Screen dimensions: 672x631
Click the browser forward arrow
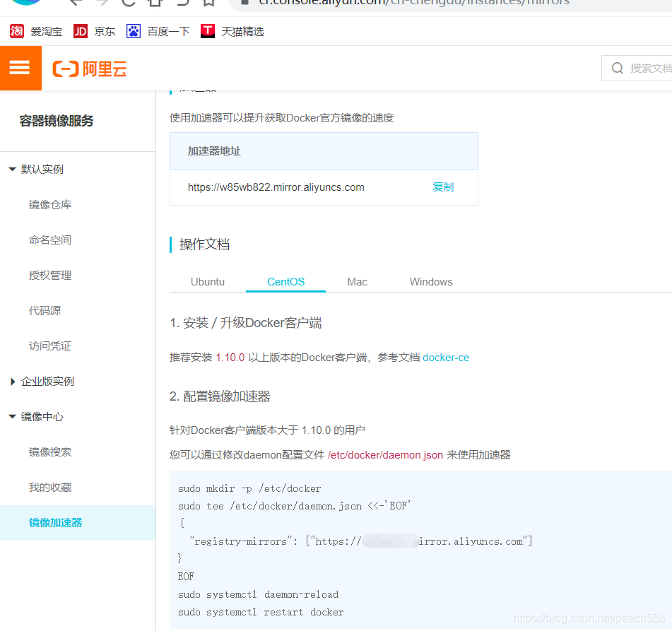click(102, 2)
